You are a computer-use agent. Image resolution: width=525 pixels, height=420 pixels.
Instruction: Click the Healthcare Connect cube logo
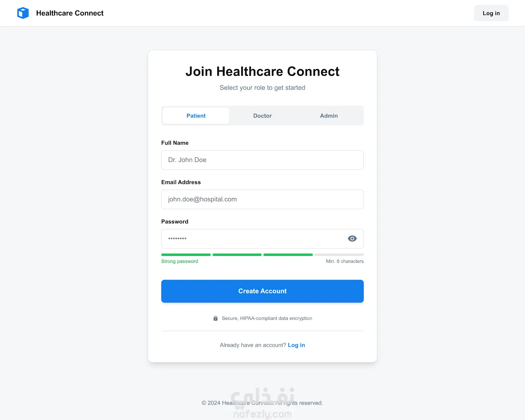[23, 13]
